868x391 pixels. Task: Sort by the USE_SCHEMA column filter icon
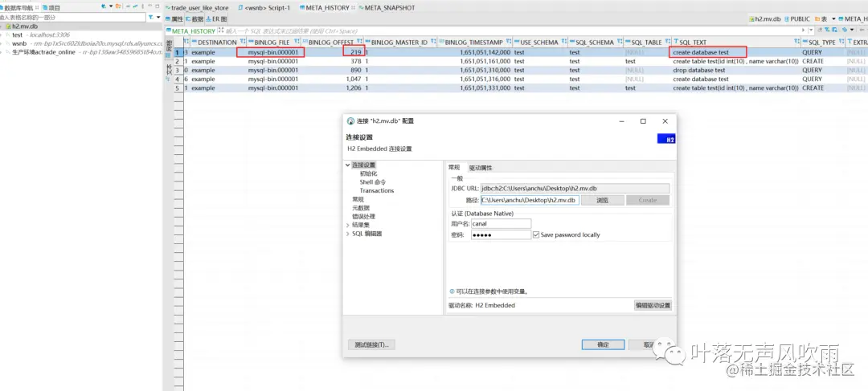pyautogui.click(x=563, y=42)
